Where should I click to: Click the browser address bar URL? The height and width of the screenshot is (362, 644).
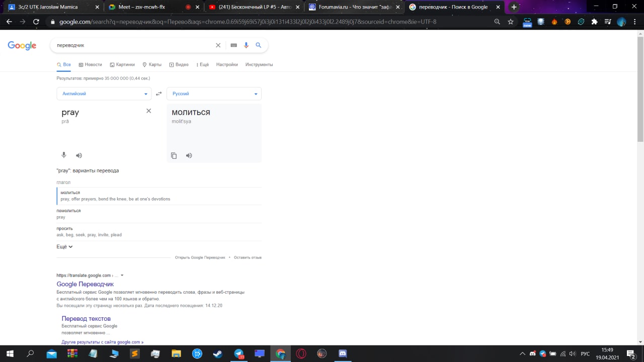tap(248, 22)
